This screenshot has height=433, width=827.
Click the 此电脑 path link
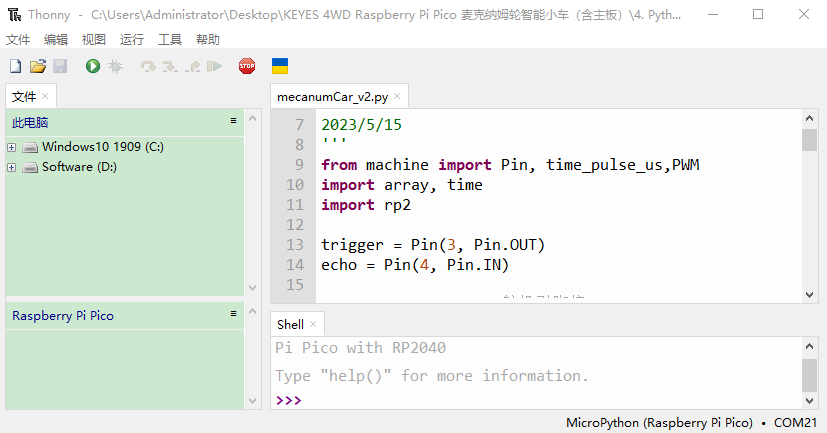click(30, 123)
